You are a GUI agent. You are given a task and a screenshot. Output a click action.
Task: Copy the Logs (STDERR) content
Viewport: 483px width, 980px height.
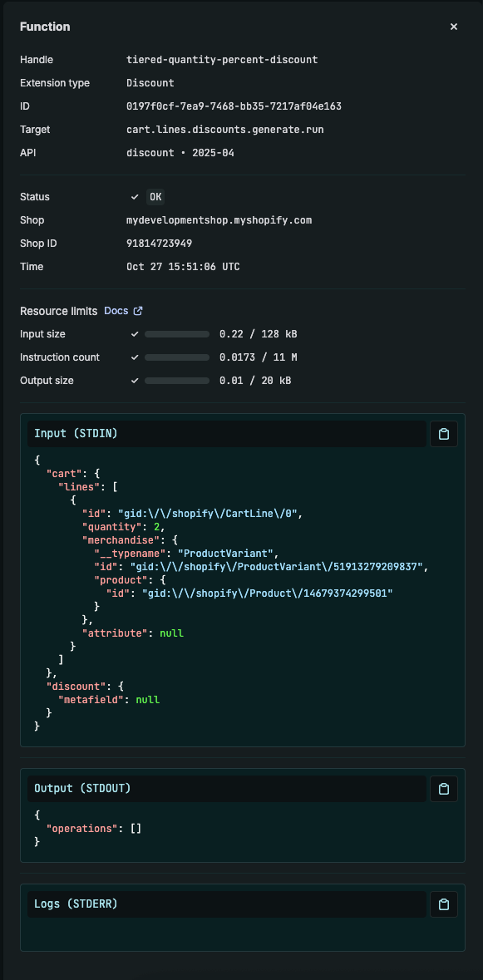[x=444, y=904]
